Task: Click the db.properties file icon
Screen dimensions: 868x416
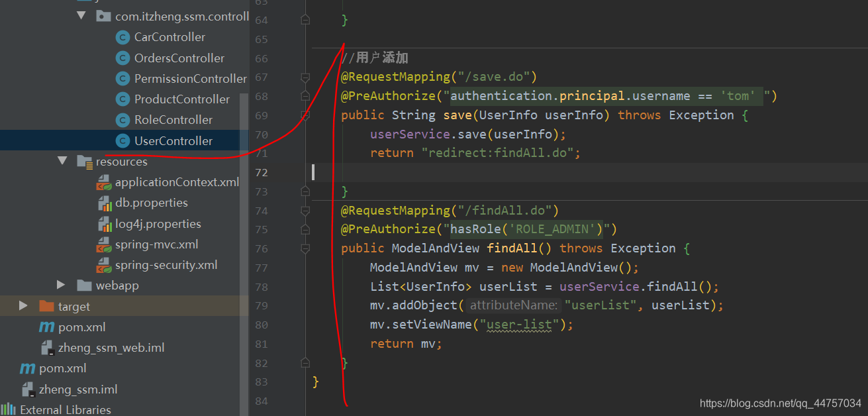Action: (104, 203)
